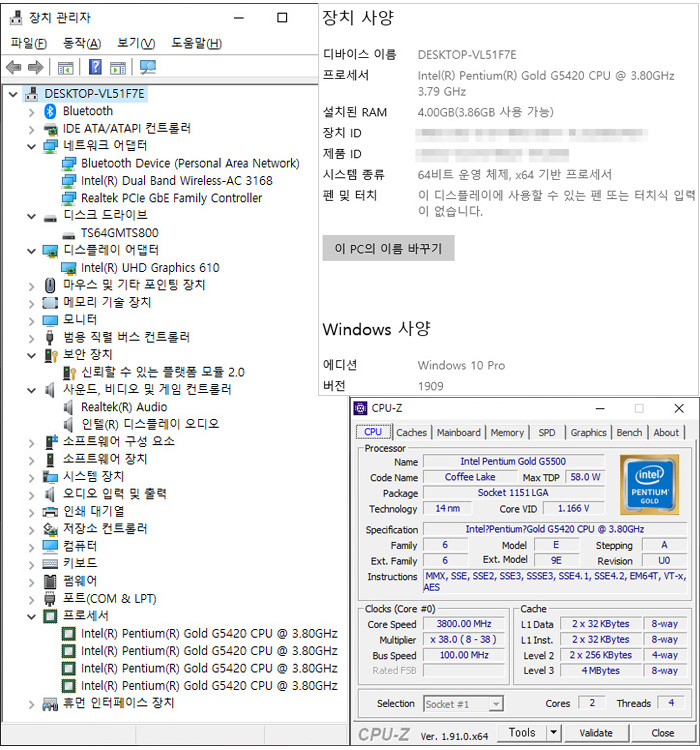Select the IDE ATA/ATAPI 컨트롤러 icon

pos(50,129)
